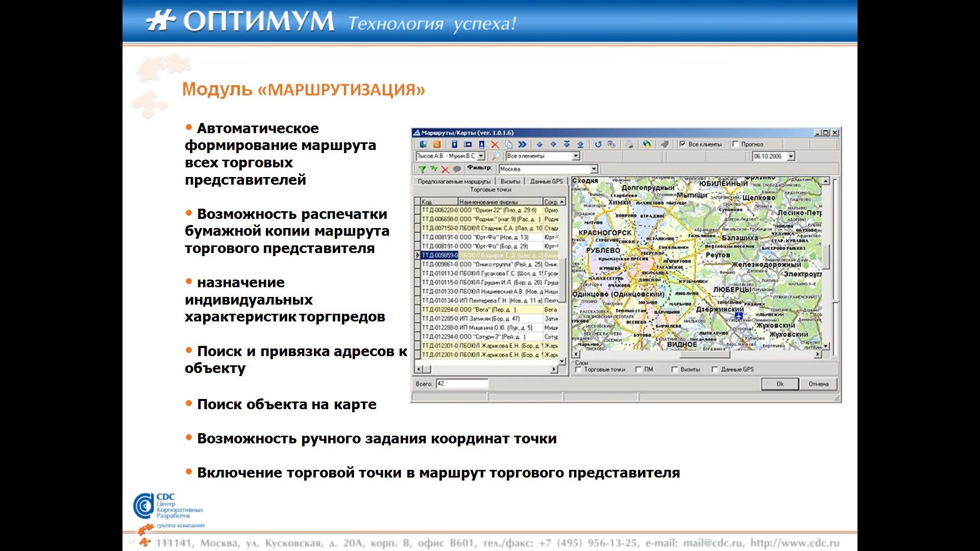Switch to the 'Визиты' tab
The image size is (980, 551).
pos(510,182)
